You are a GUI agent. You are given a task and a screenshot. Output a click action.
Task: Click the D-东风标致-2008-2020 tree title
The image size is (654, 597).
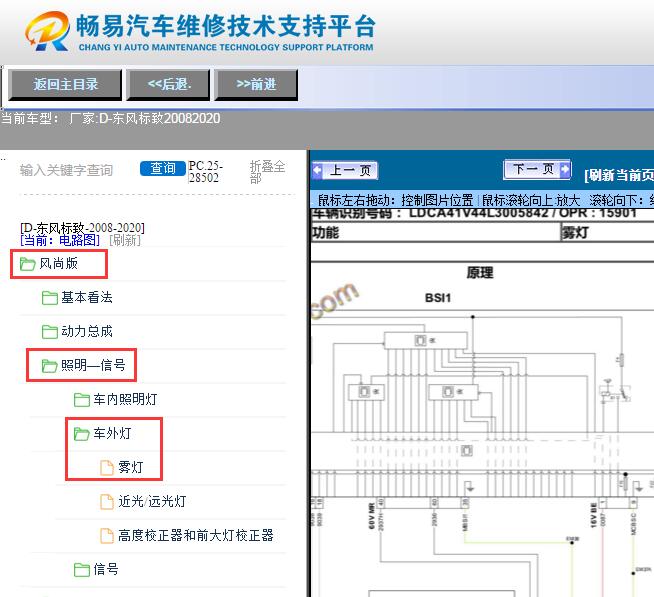point(82,228)
